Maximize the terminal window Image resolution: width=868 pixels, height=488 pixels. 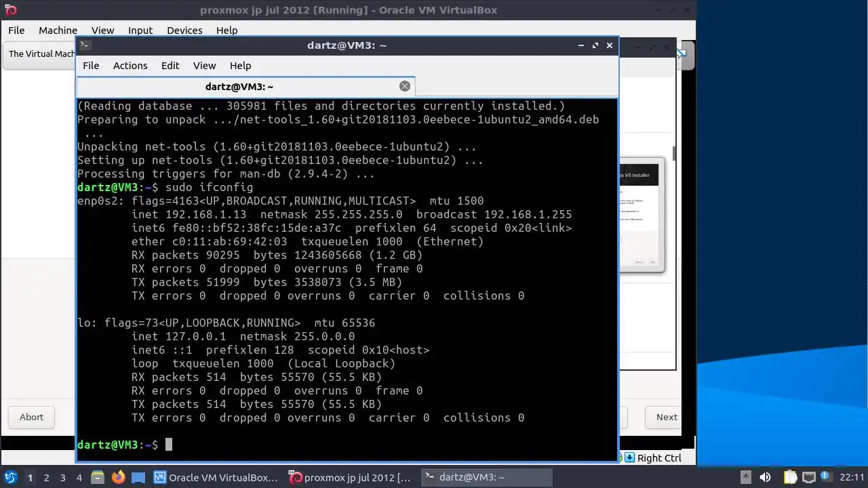click(x=595, y=45)
